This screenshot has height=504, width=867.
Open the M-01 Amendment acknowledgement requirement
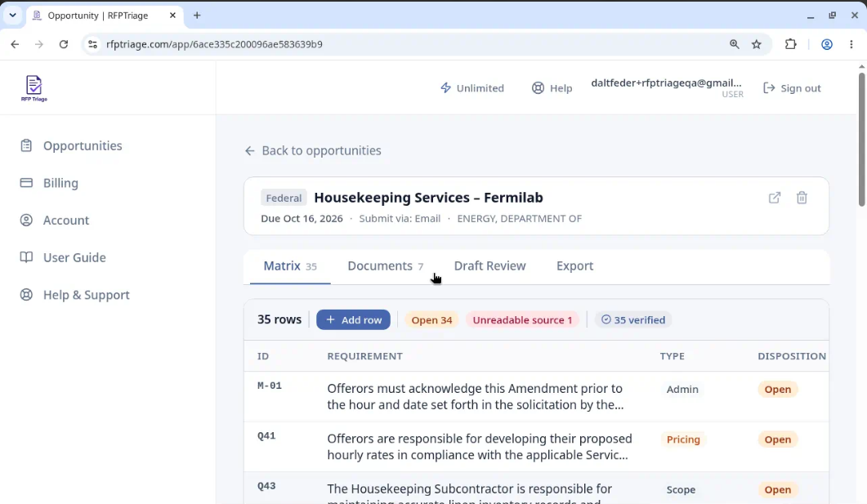[x=476, y=397]
